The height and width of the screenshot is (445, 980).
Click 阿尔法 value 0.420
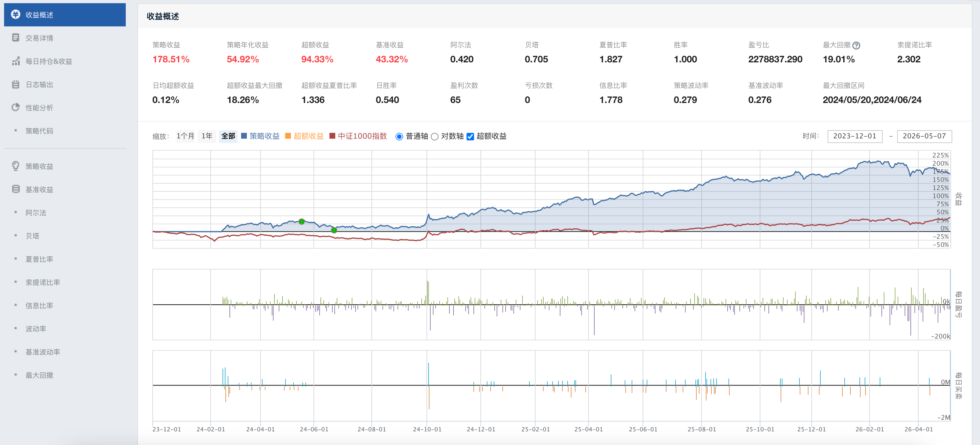click(462, 59)
